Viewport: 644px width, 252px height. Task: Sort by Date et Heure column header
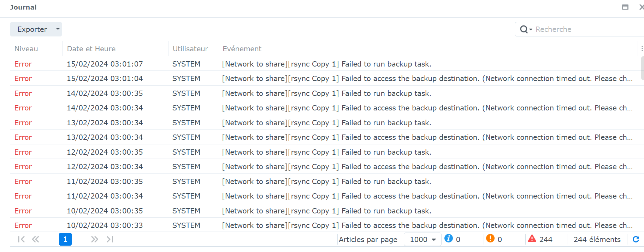pyautogui.click(x=116, y=49)
